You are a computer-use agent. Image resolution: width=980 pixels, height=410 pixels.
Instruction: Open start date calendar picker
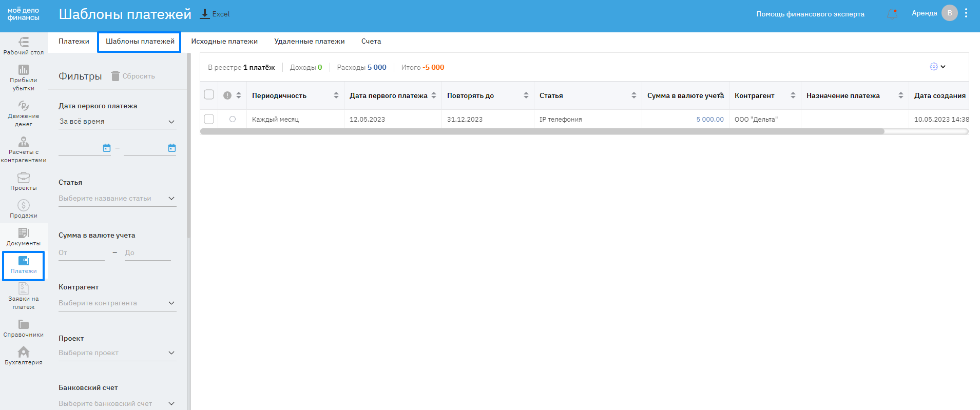pyautogui.click(x=107, y=148)
